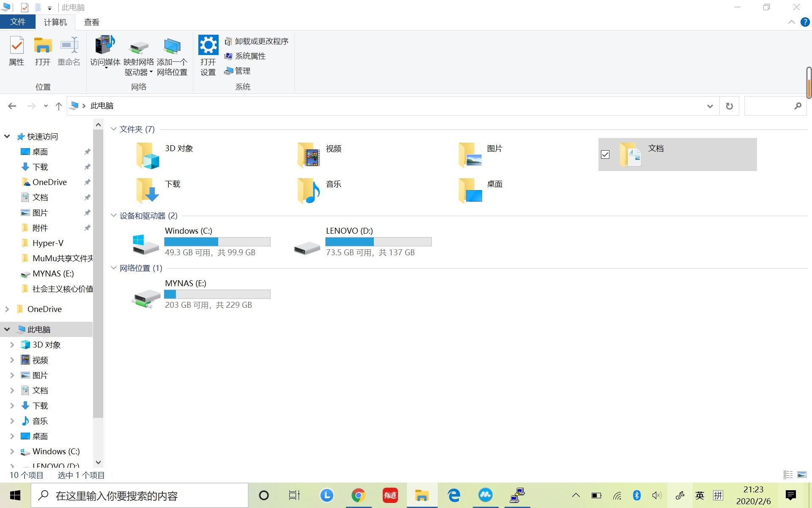Screen dimensions: 812x508
Task: Collapse the 设备和驱动器 (2) section
Action: 113,215
